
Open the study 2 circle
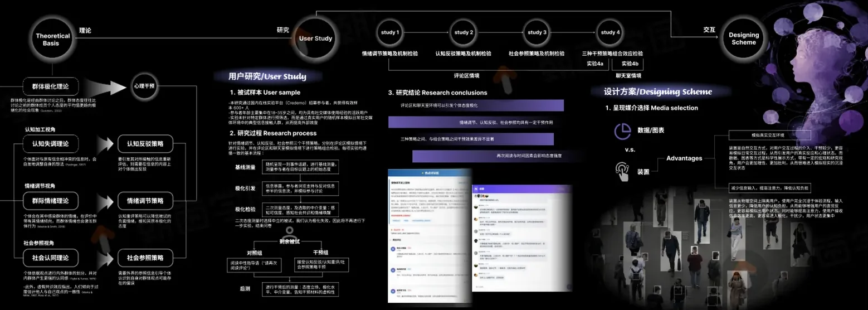click(x=464, y=32)
